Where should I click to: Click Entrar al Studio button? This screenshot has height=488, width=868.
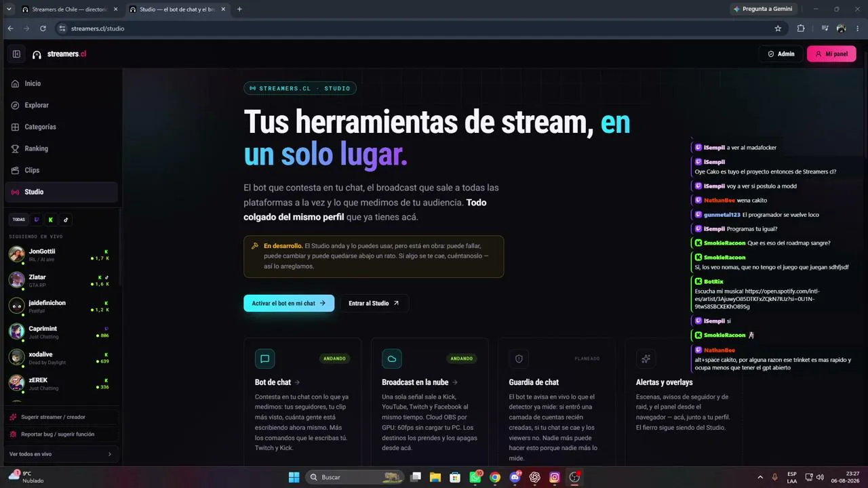pos(374,303)
